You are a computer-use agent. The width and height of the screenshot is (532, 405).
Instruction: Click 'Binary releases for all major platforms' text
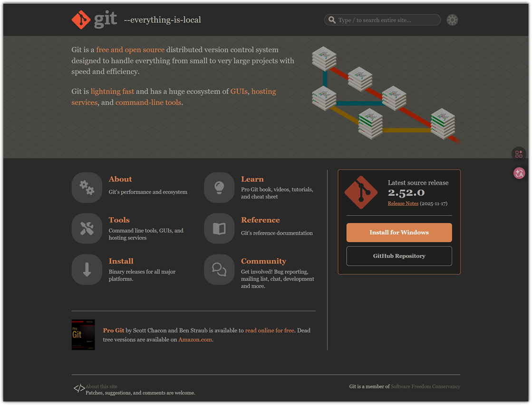pos(142,275)
